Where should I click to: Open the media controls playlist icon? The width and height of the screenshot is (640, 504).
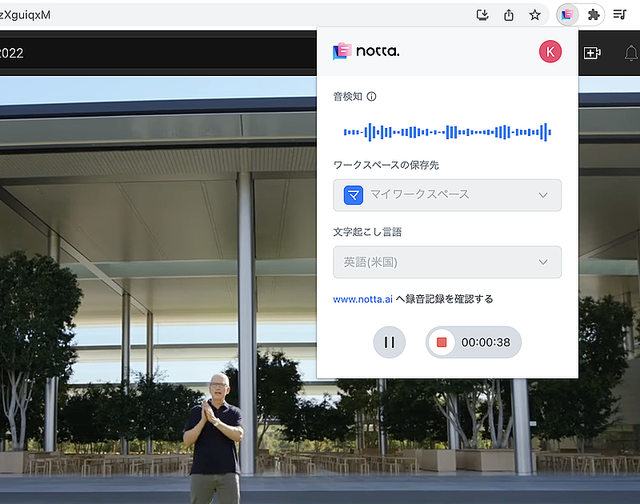pos(620,15)
